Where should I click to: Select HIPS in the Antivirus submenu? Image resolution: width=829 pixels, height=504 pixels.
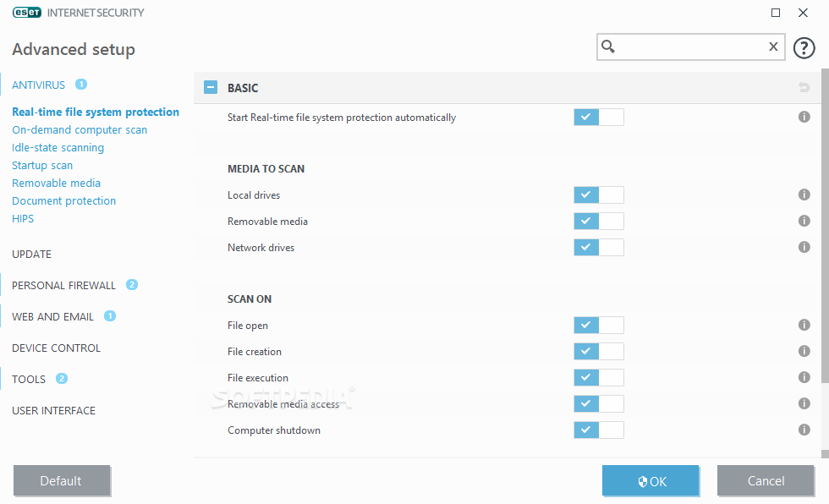pos(23,219)
